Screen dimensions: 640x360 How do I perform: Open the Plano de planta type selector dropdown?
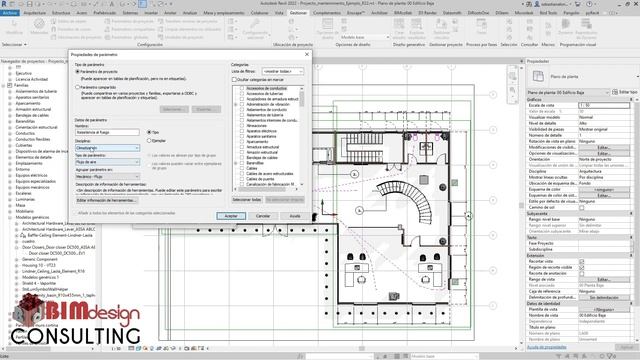click(x=568, y=93)
